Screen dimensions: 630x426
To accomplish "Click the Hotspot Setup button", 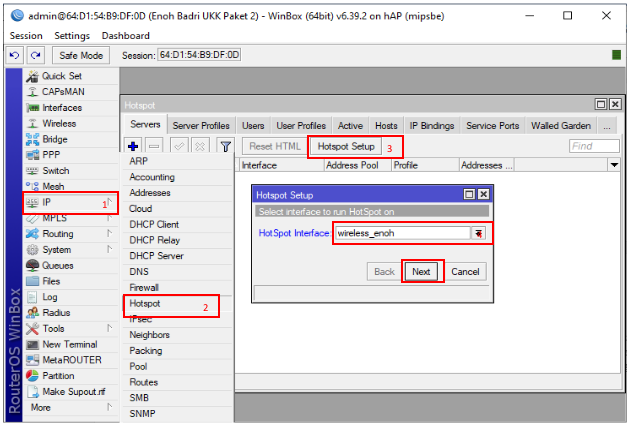I will point(346,147).
